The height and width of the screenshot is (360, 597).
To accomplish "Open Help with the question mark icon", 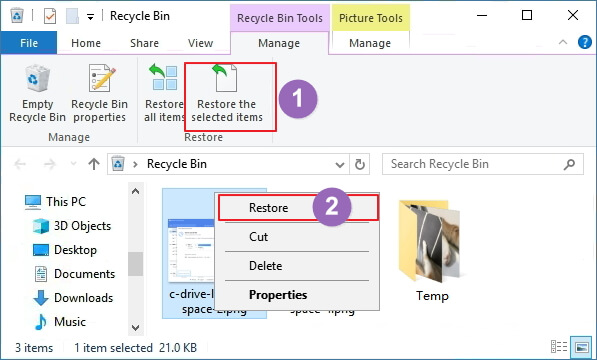I will coord(584,42).
